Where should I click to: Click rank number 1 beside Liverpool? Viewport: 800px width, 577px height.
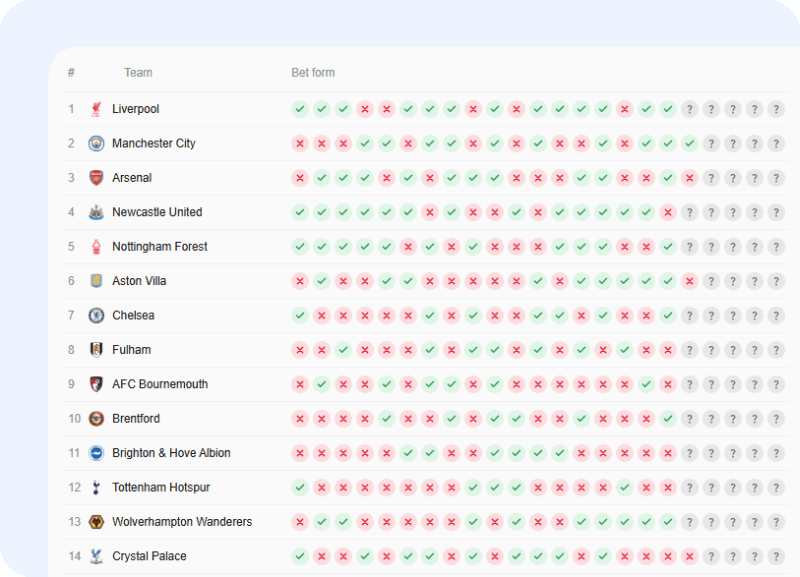coord(71,109)
